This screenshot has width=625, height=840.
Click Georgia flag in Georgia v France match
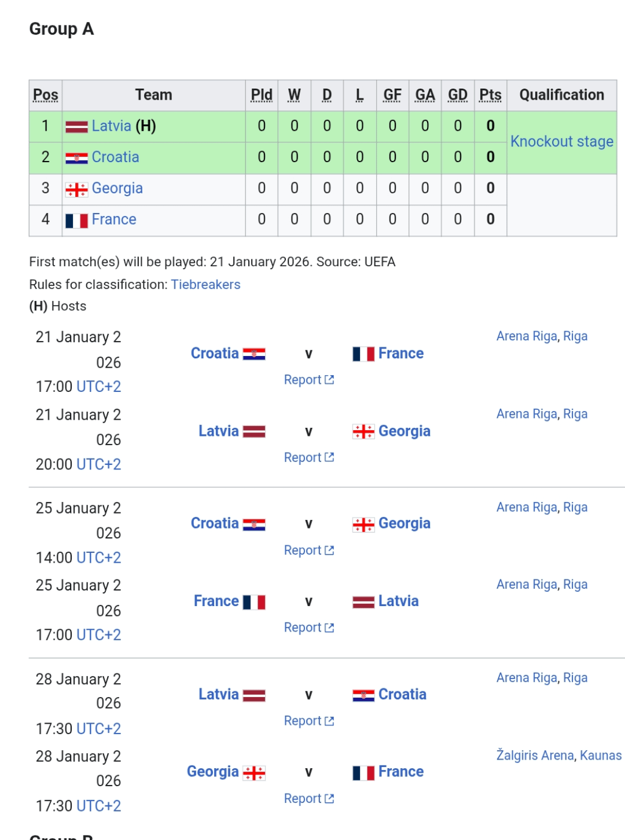[x=254, y=772]
